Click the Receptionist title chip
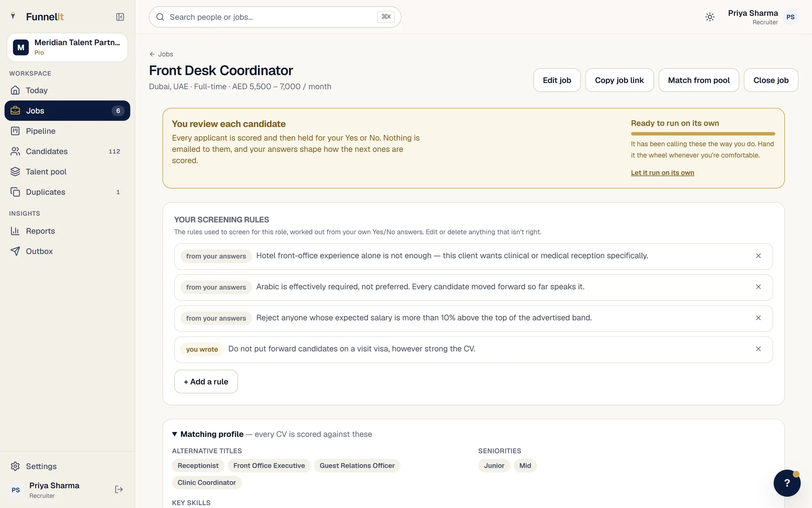The image size is (812, 508). 198,466
